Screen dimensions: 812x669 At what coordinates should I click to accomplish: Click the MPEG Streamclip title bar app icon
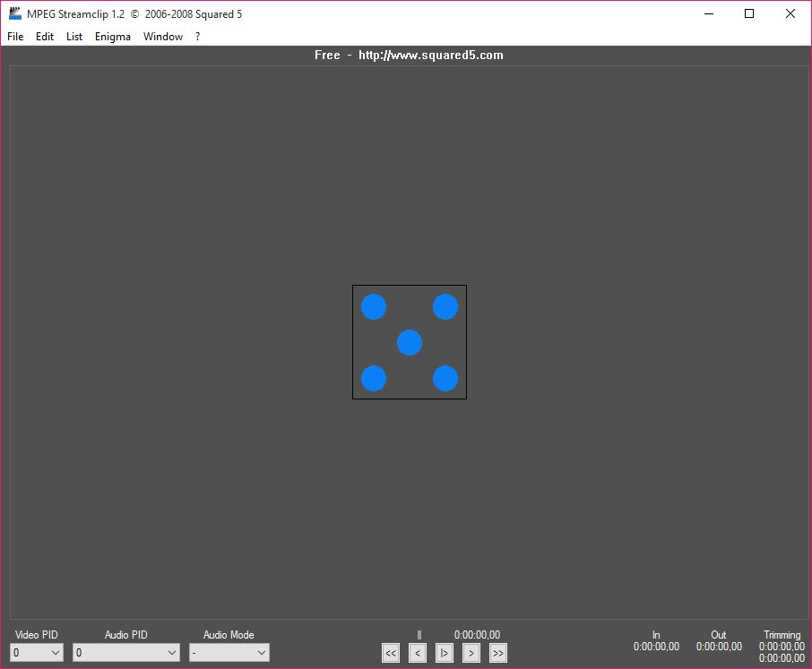15,13
